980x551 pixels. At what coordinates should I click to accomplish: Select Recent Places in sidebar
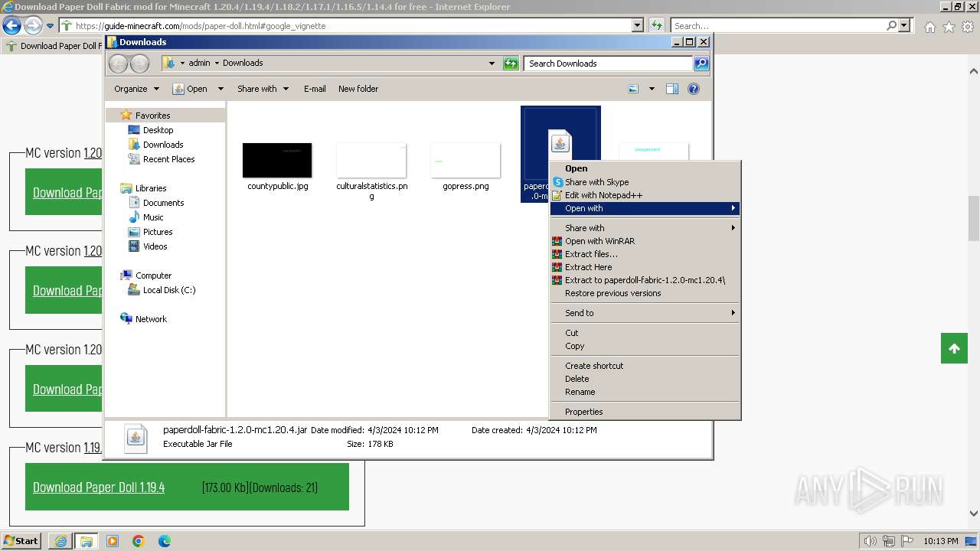[x=168, y=159]
